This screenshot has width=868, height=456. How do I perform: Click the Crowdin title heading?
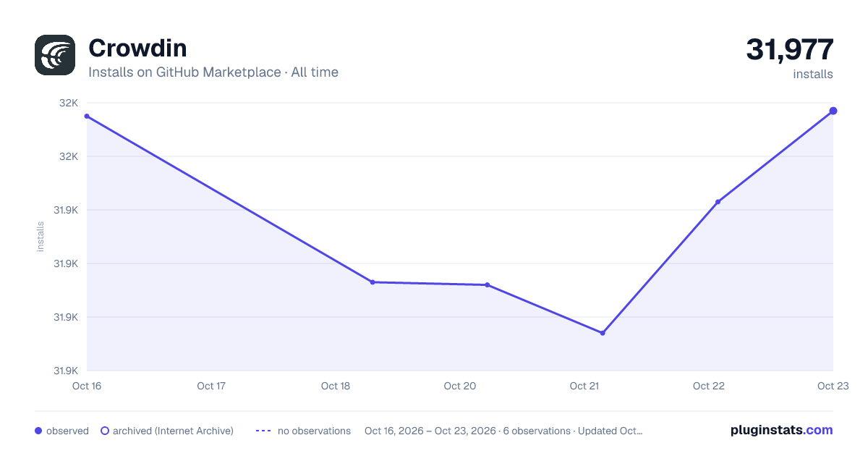point(137,48)
